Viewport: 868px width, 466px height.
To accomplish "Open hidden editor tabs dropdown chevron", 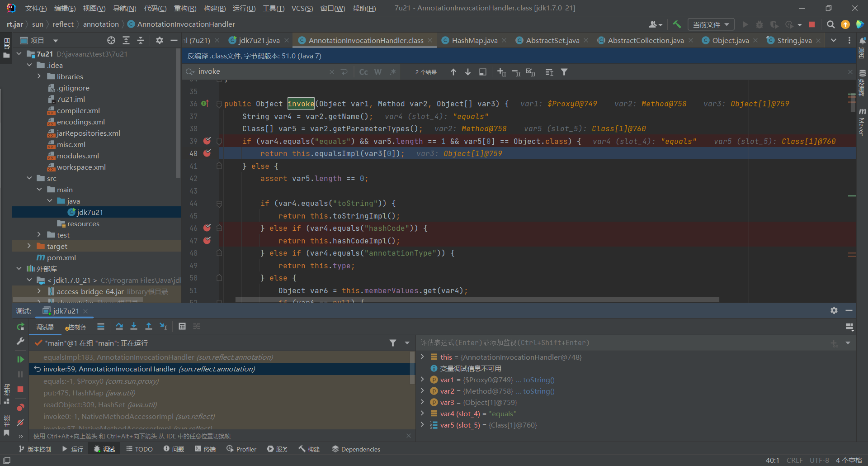I will pyautogui.click(x=834, y=40).
